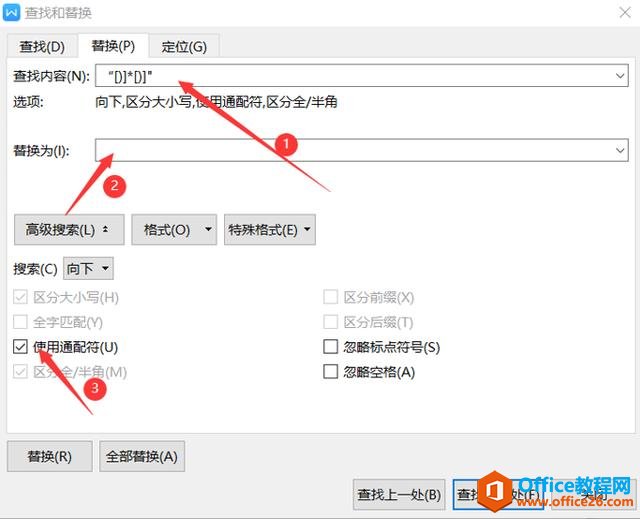
Task: Open the 定位(G) tab
Action: (x=184, y=47)
